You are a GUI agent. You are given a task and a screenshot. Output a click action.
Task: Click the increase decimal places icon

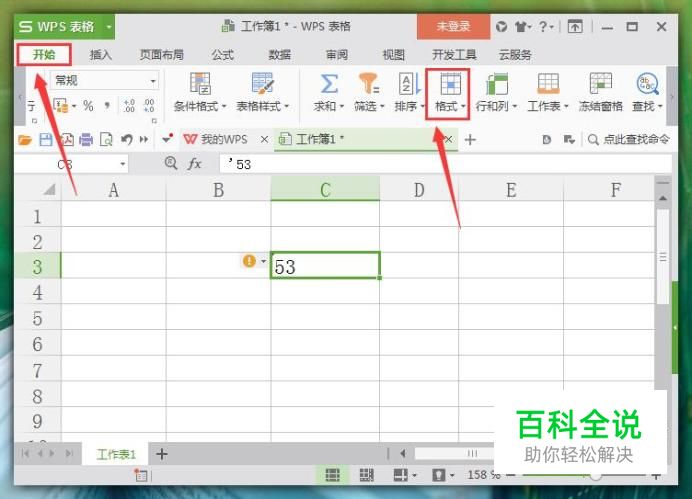coord(129,106)
